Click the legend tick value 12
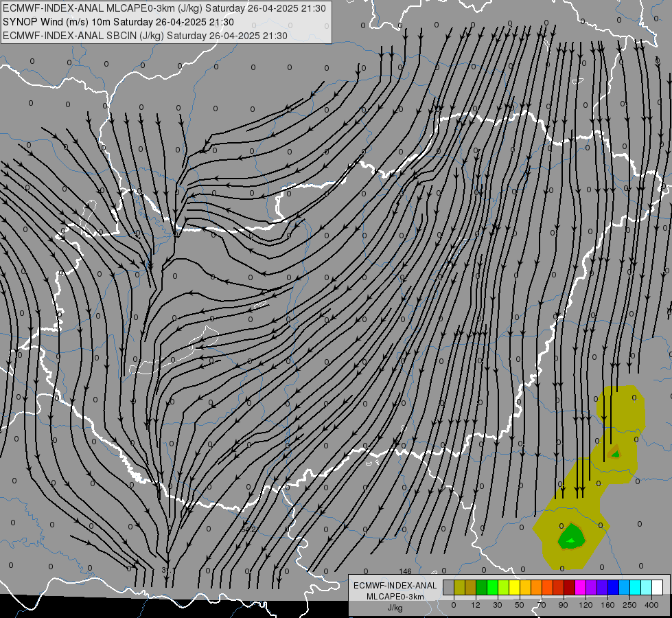The image size is (672, 618). [x=476, y=605]
